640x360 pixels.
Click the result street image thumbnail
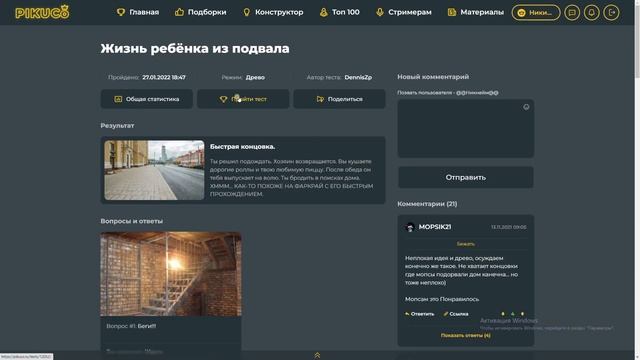[x=154, y=170]
